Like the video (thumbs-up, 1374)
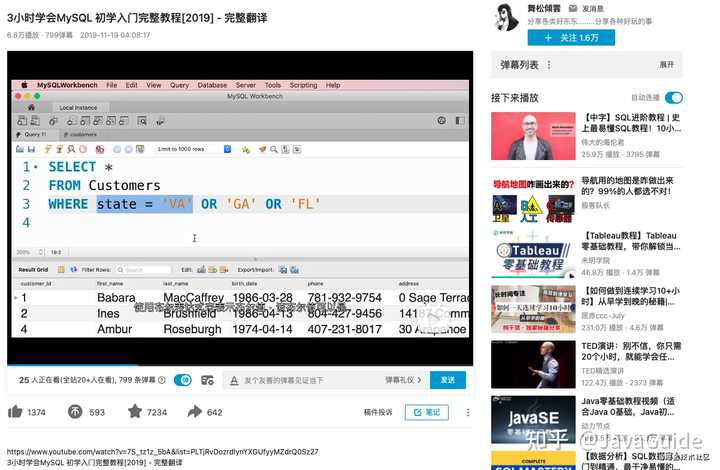Viewport: 720px width, 470px height. click(15, 412)
